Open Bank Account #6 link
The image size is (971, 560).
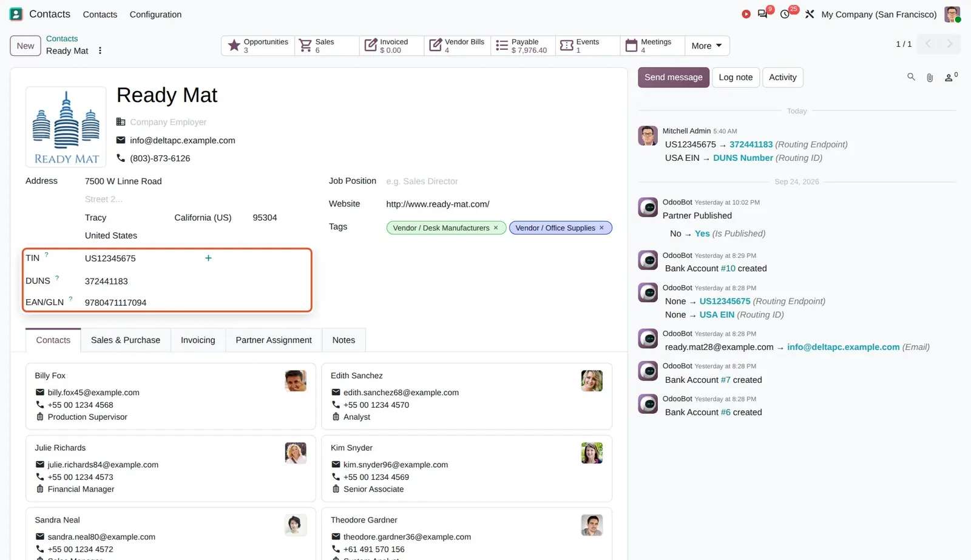click(x=726, y=412)
